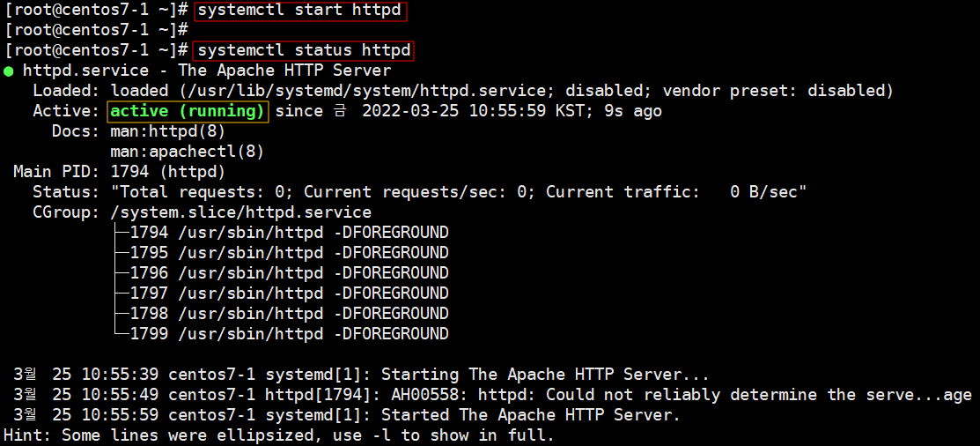Click the 'systemctl status httpd' command text
Image resolution: width=980 pixels, height=446 pixels.
305,50
